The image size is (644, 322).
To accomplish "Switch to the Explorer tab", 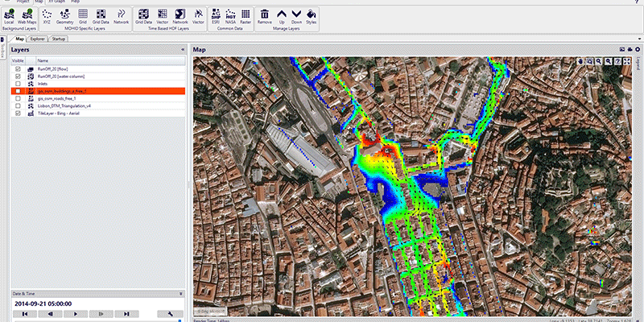I will (x=37, y=38).
